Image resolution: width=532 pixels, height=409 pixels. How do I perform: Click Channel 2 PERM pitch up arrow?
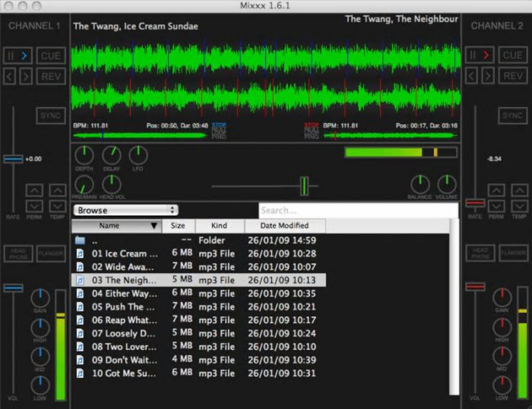(497, 191)
